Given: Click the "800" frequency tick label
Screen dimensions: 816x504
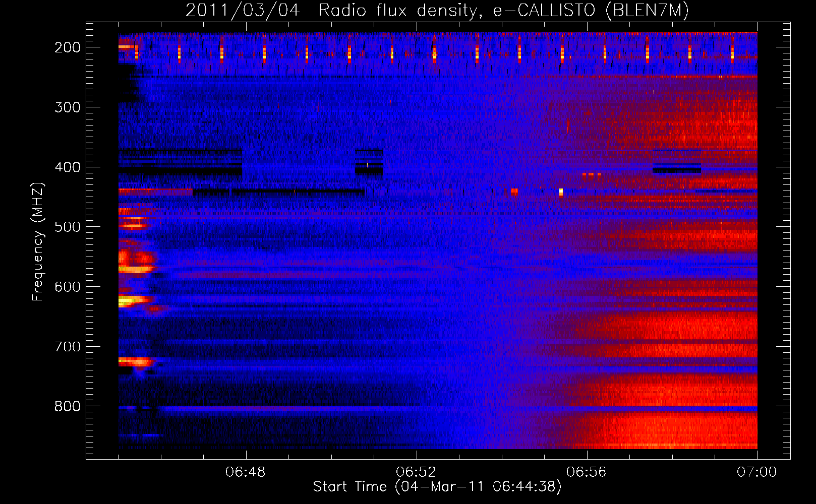Looking at the screenshot, I should click(x=68, y=406).
